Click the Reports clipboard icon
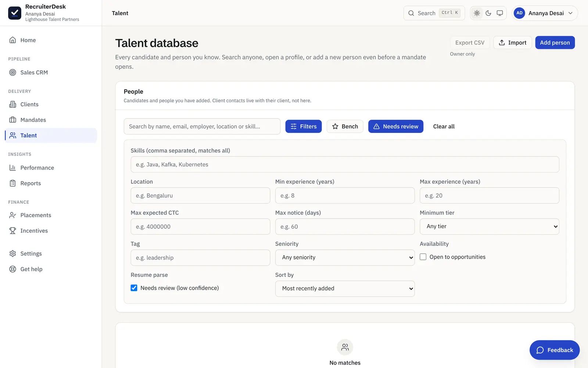The height and width of the screenshot is (368, 588). click(12, 183)
